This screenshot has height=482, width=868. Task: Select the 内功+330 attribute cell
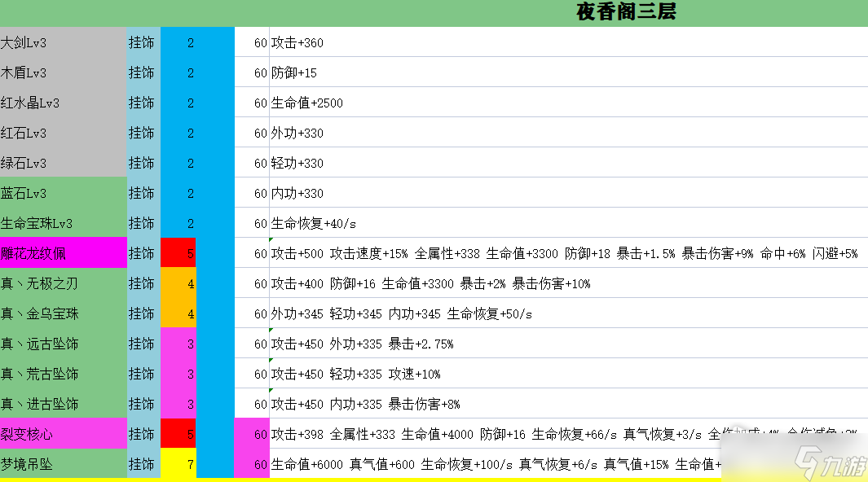point(569,193)
